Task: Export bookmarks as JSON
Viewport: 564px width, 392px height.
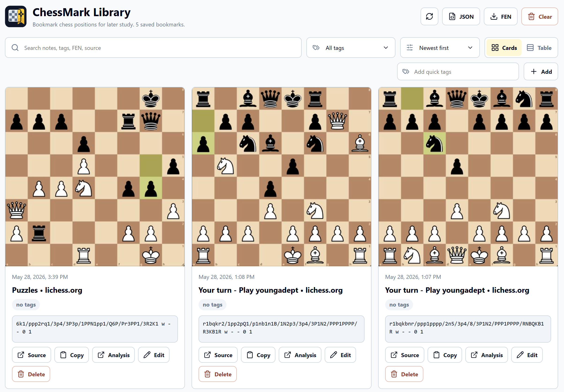Action: (x=461, y=16)
